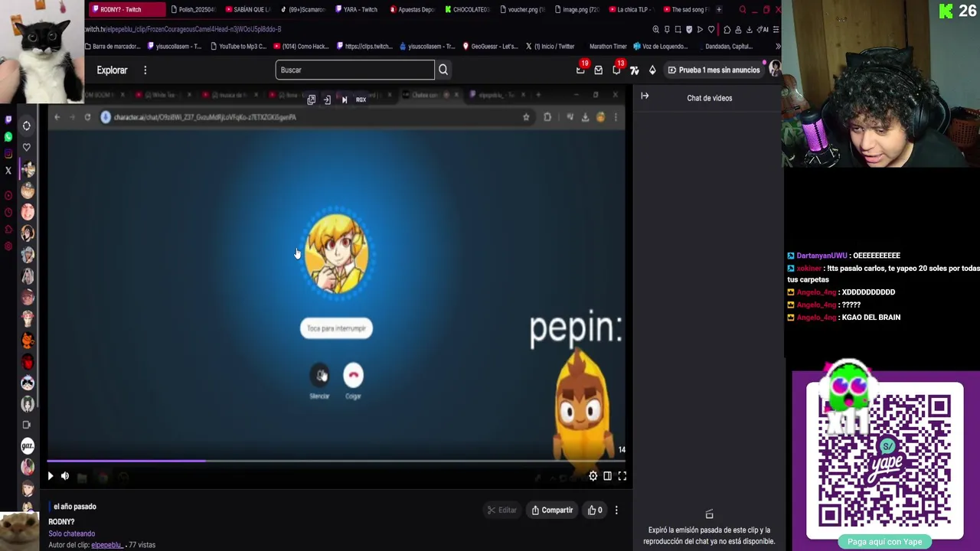Click chat message KGAO DEL BRAIN
Image resolution: width=980 pixels, height=551 pixels.
coord(871,317)
